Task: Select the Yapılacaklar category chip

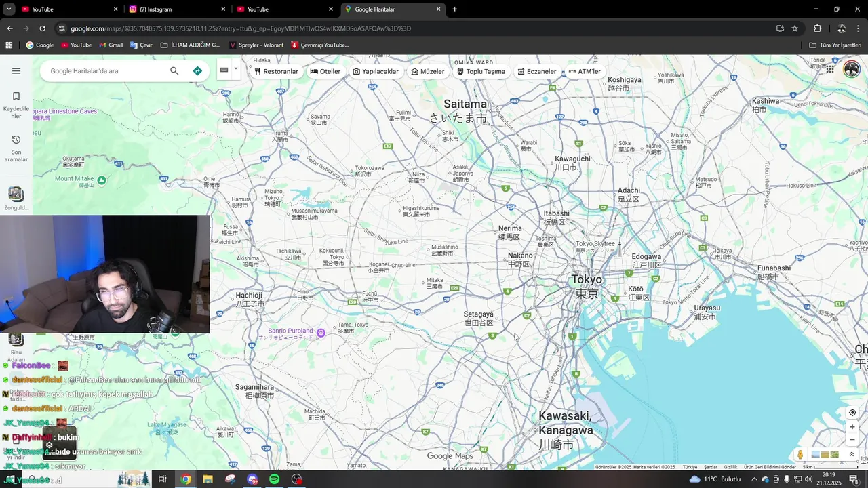Action: pyautogui.click(x=376, y=71)
